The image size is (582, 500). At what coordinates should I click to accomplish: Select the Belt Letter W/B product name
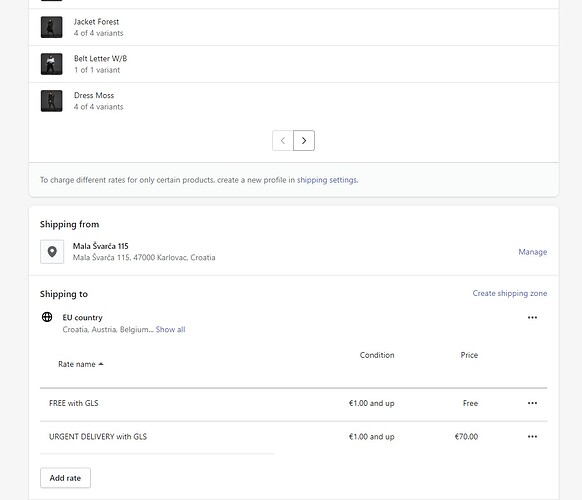[x=101, y=59]
